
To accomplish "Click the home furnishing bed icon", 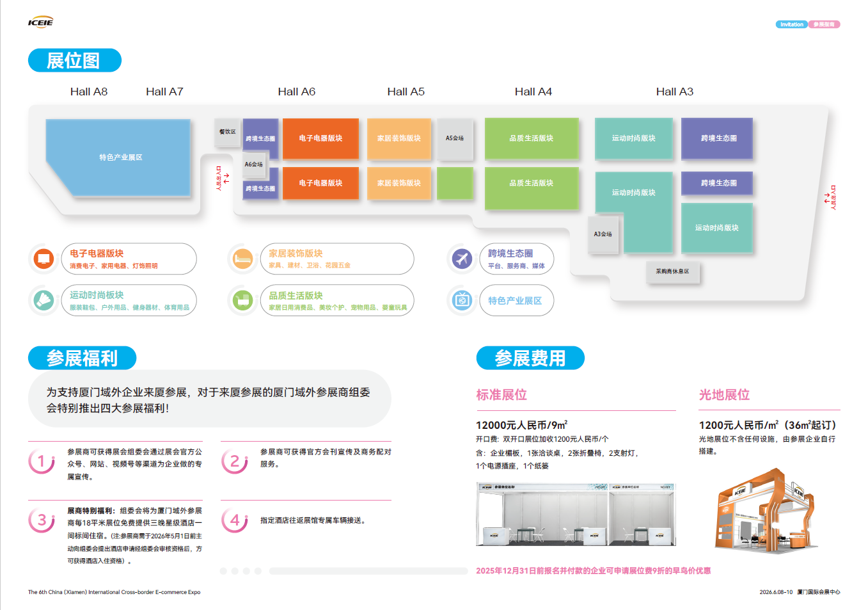I will (242, 259).
